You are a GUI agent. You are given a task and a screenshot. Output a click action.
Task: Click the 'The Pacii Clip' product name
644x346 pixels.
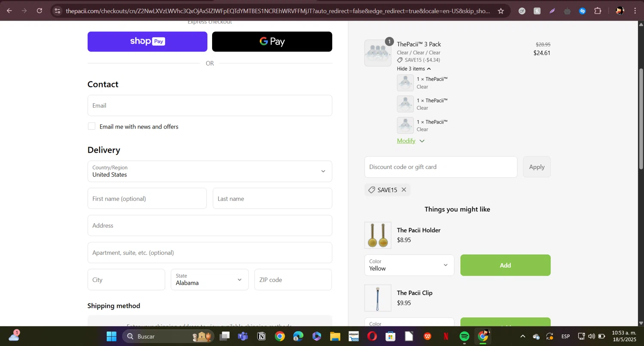pyautogui.click(x=414, y=293)
